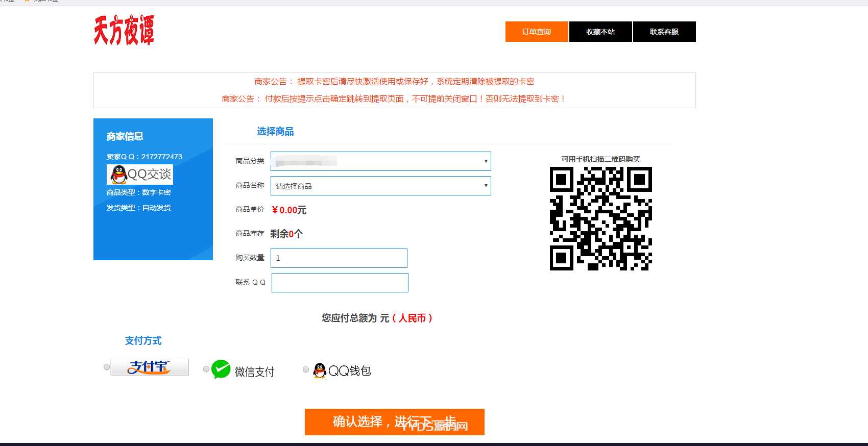Click the arrow on 请选择商品 dropdown

point(486,186)
